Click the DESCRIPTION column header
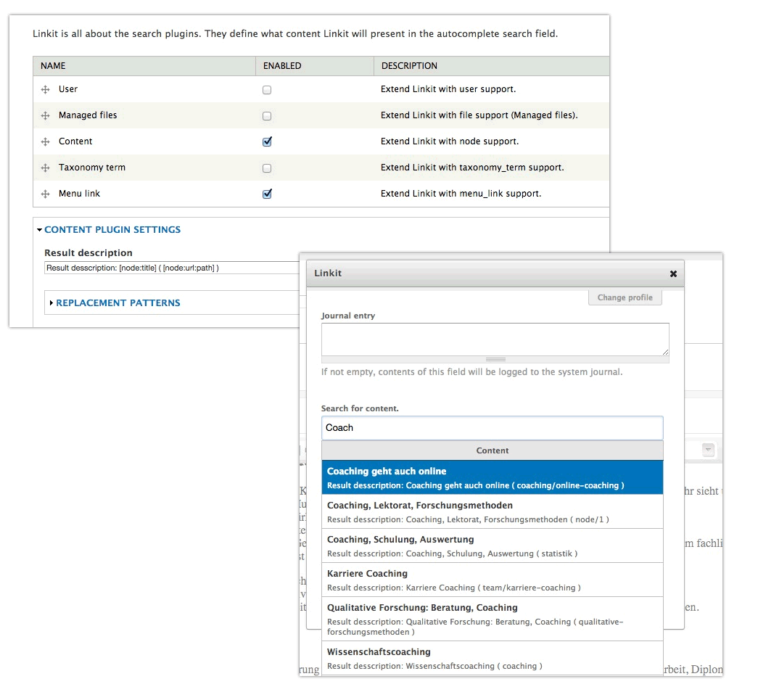The height and width of the screenshot is (700, 758). [x=492, y=66]
